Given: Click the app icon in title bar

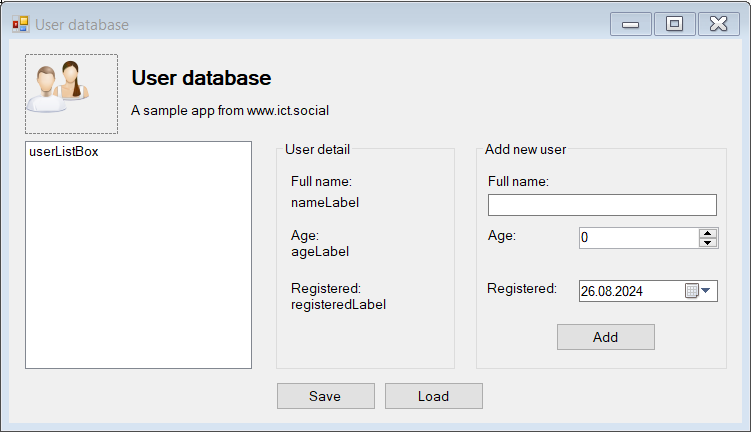Looking at the screenshot, I should (x=20, y=24).
